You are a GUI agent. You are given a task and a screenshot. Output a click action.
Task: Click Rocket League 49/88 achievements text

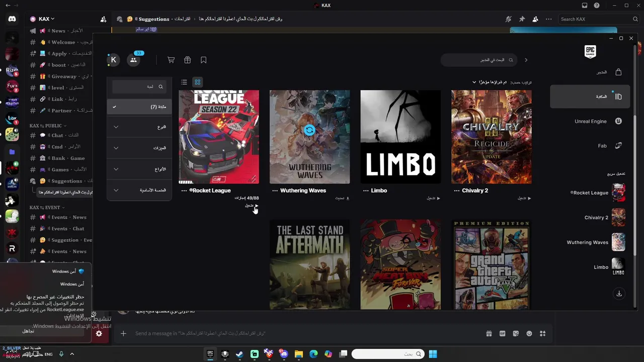pos(247,198)
